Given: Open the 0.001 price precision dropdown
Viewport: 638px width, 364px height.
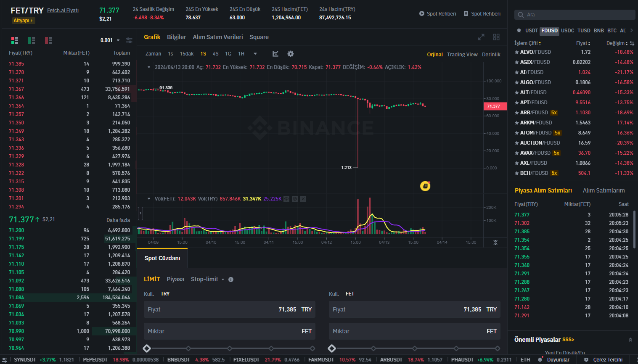Looking at the screenshot, I should coord(110,40).
